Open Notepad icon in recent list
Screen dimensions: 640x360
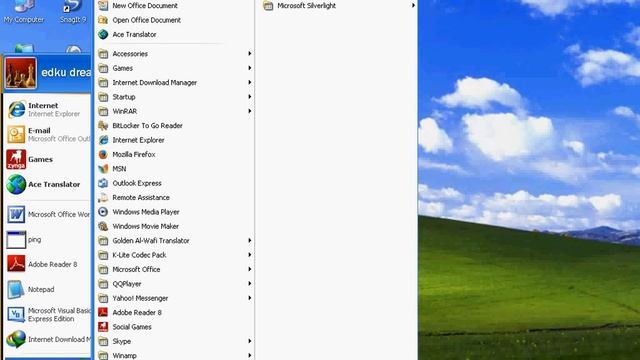[16, 289]
